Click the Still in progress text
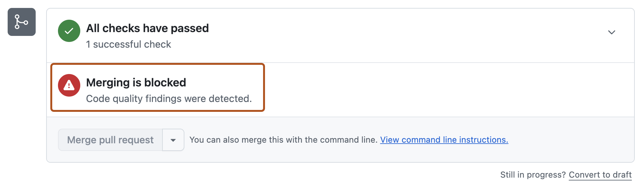This screenshot has width=644, height=190. coord(532,174)
